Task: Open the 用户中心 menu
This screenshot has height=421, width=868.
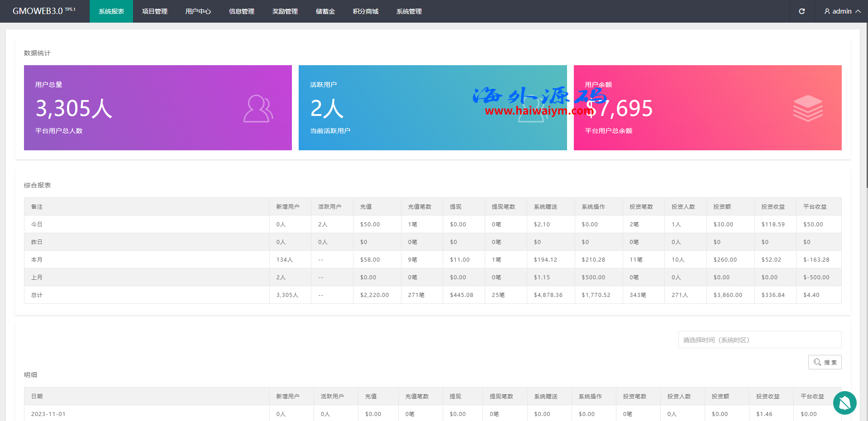Action: [198, 11]
